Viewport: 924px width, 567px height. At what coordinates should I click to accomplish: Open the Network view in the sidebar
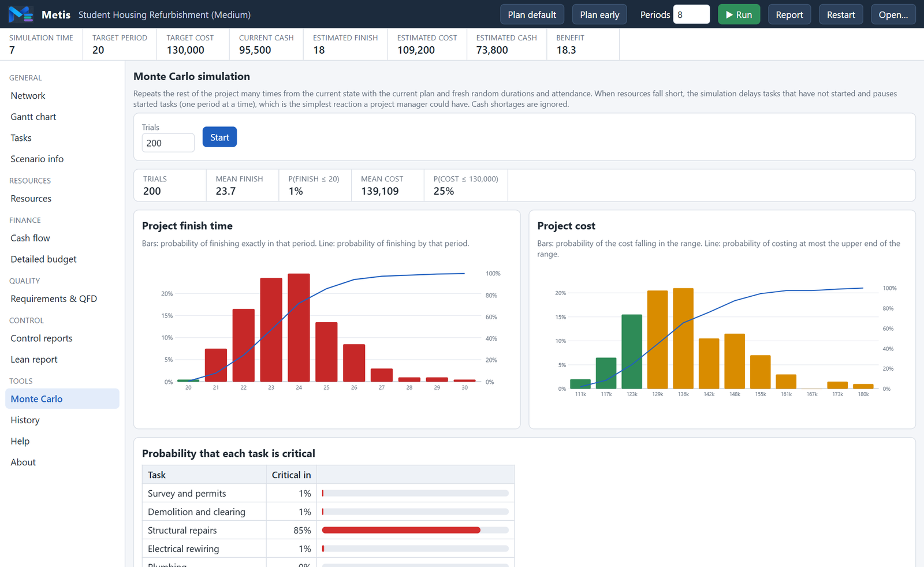[62, 96]
